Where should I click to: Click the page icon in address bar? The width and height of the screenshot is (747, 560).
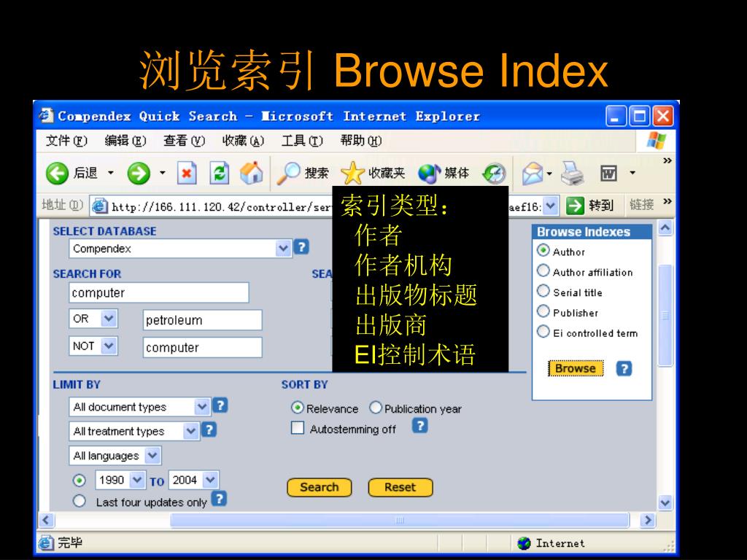99,206
